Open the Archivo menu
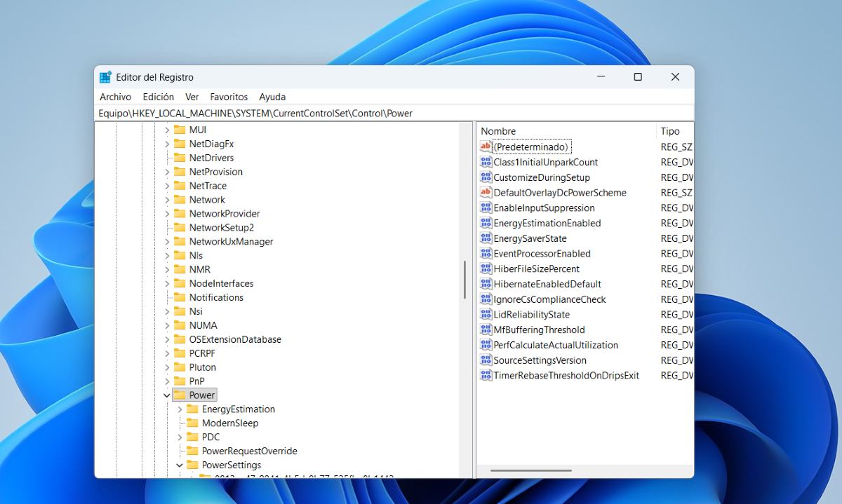This screenshot has width=842, height=504. click(115, 97)
